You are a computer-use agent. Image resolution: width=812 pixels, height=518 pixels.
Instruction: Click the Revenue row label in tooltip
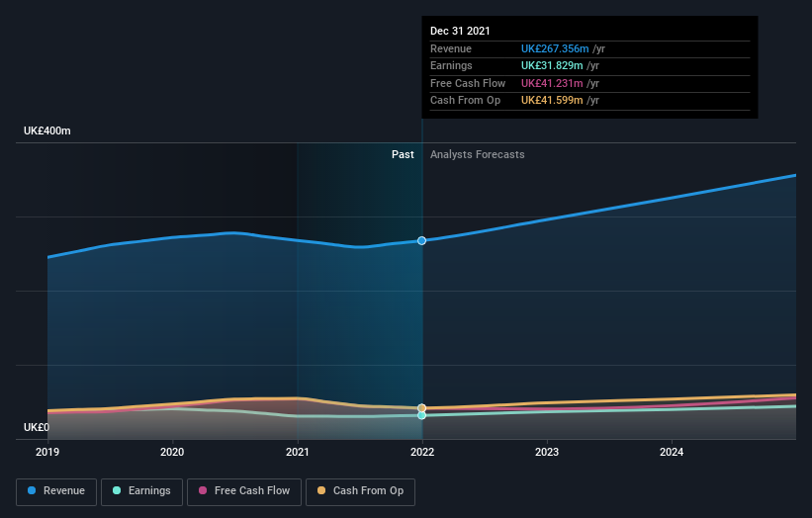tap(451, 48)
